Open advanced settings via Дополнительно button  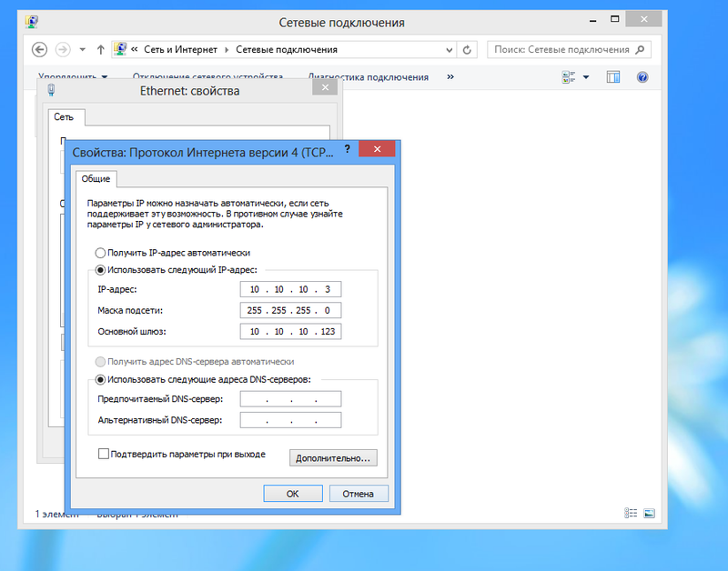click(333, 457)
